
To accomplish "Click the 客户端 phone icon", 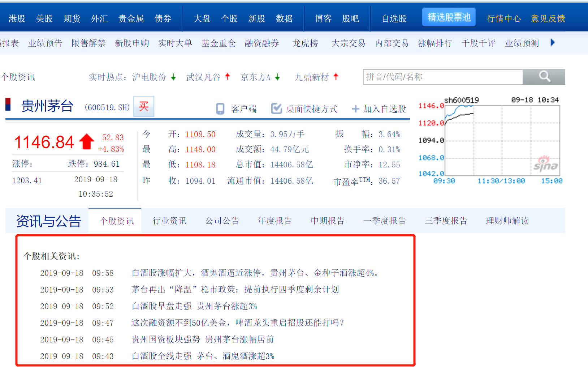I will tap(220, 109).
